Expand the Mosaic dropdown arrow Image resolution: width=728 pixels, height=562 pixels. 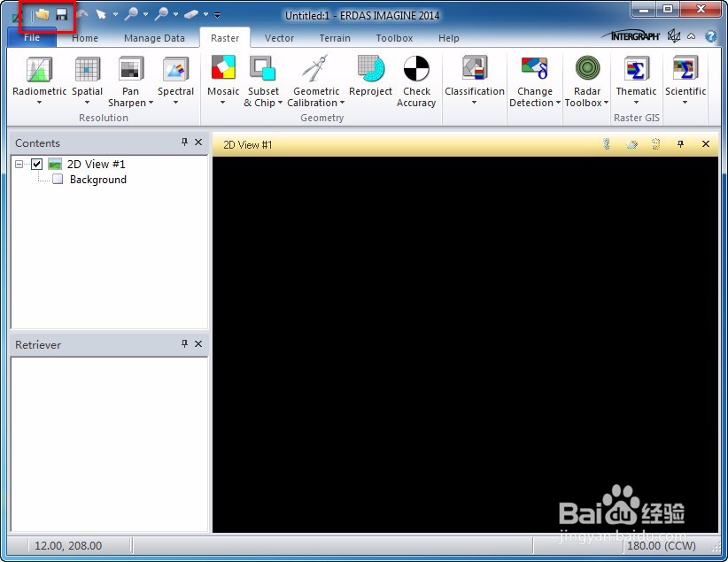pyautogui.click(x=223, y=103)
